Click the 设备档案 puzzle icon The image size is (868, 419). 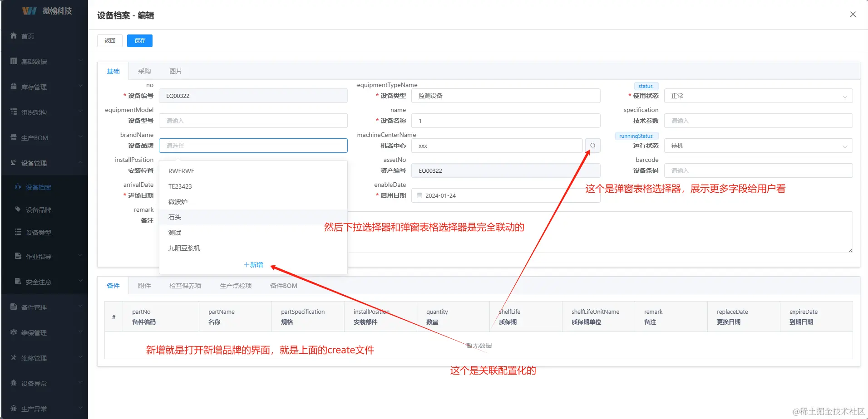click(18, 186)
